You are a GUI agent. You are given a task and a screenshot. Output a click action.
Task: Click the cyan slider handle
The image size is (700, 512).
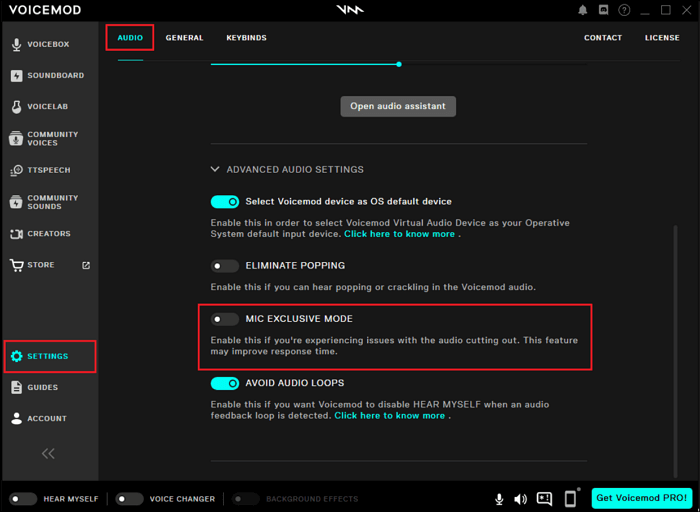399,64
